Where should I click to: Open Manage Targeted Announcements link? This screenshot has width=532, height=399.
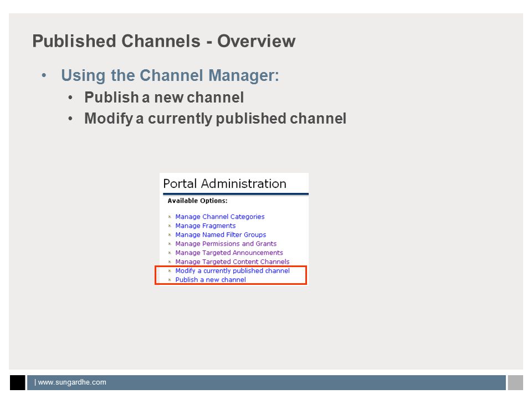click(229, 253)
